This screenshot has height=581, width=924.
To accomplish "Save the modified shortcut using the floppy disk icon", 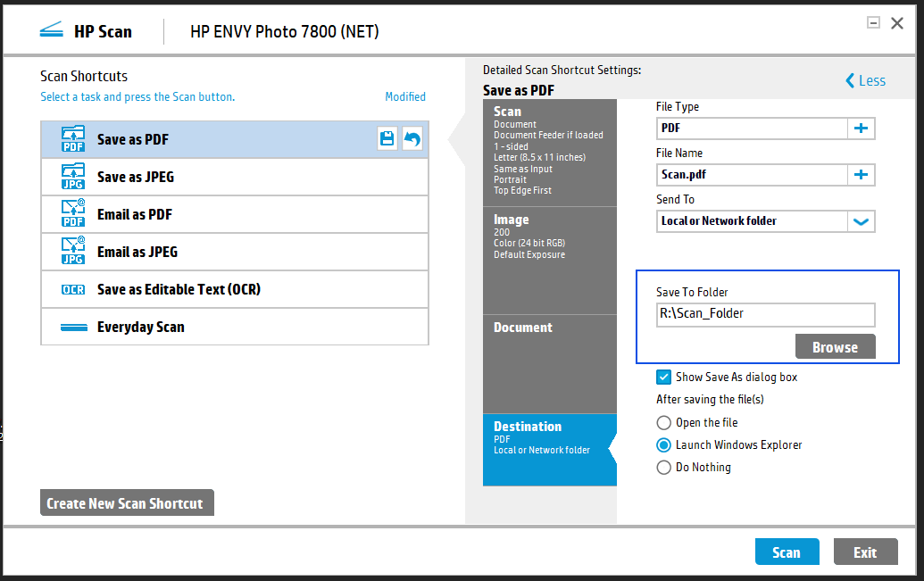I will click(387, 138).
